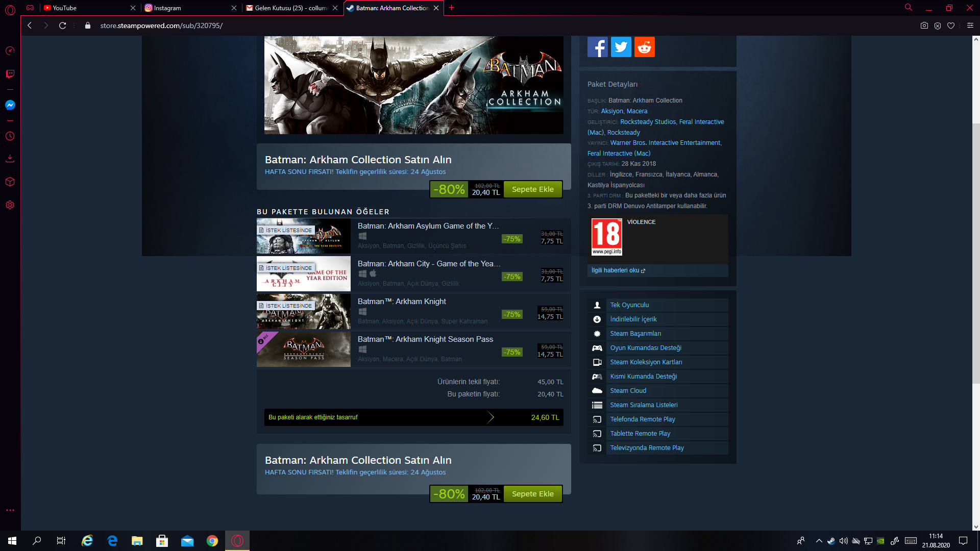
Task: Share page via Reddit icon
Action: click(x=644, y=47)
